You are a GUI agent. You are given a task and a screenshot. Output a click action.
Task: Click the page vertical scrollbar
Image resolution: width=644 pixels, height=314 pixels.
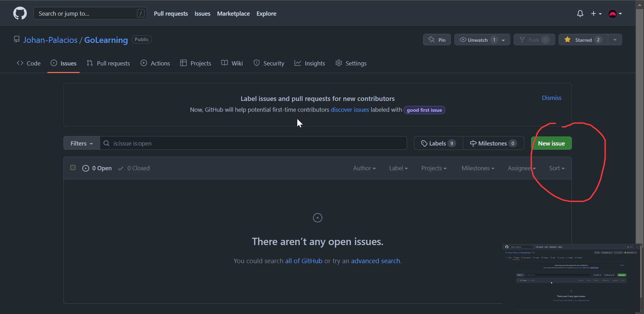[639, 125]
